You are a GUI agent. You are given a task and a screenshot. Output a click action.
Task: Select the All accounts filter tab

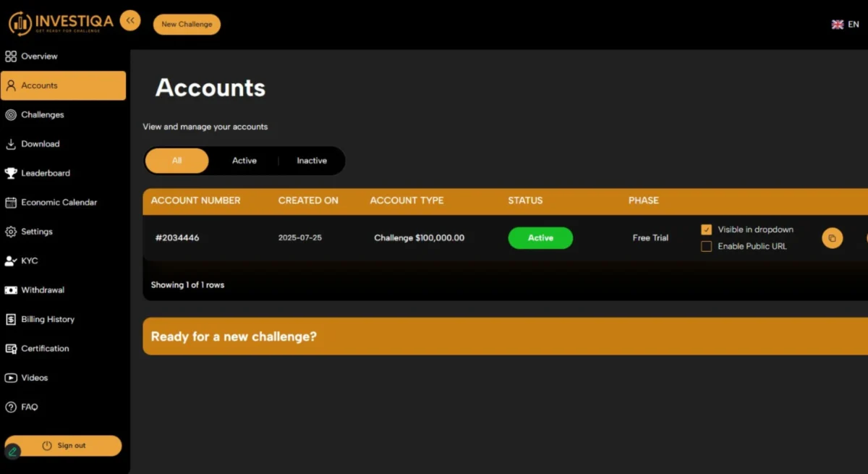pyautogui.click(x=177, y=161)
